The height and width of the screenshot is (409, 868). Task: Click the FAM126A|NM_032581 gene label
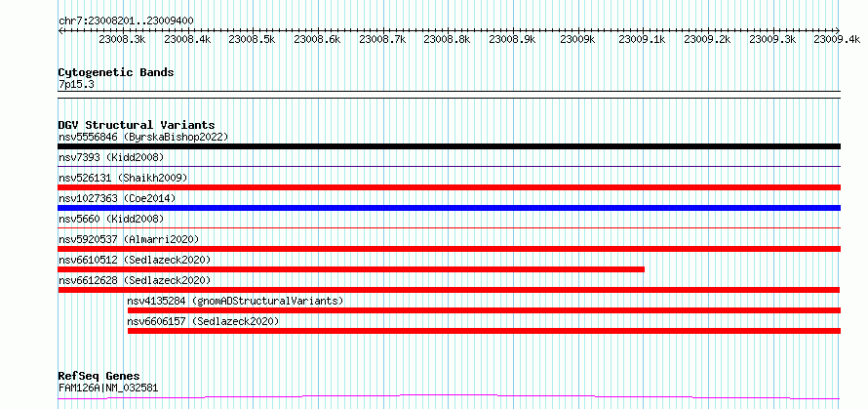point(108,388)
